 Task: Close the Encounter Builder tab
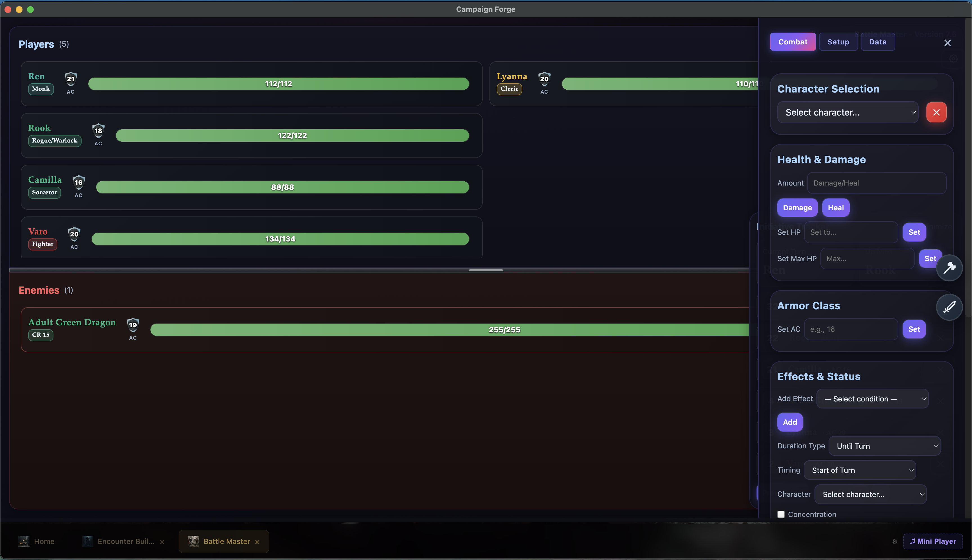point(162,542)
